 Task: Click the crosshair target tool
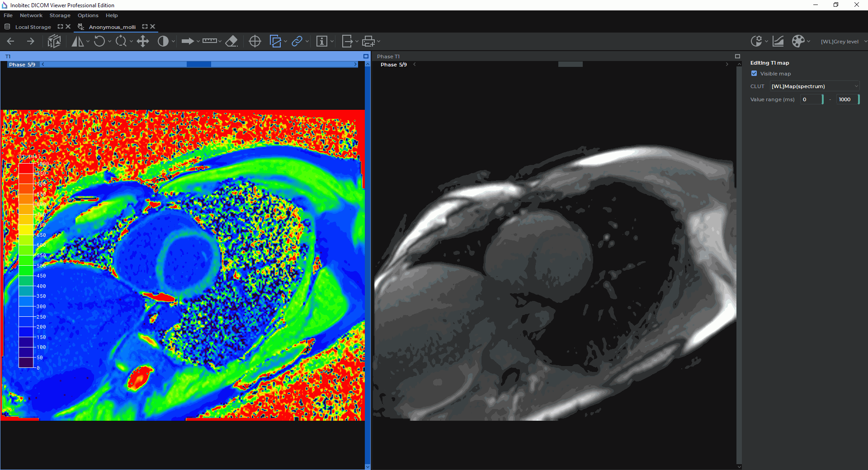[x=255, y=42]
